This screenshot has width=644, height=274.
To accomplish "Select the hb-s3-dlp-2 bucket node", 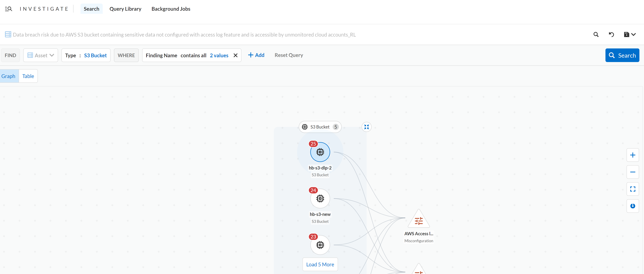I will click(x=320, y=152).
